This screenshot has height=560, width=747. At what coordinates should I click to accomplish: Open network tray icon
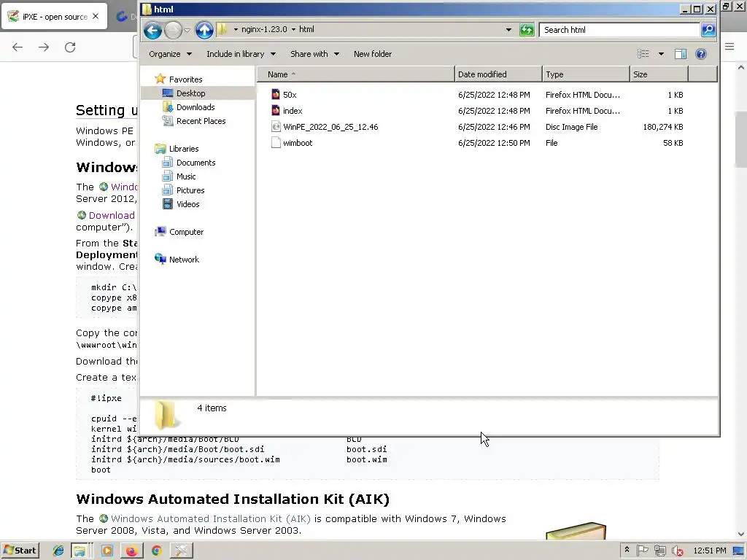point(659,551)
